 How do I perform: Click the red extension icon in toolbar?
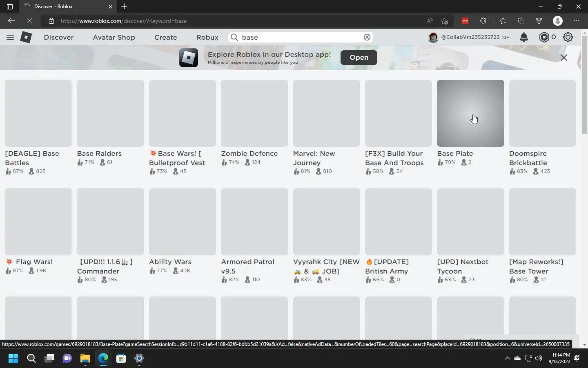465,21
